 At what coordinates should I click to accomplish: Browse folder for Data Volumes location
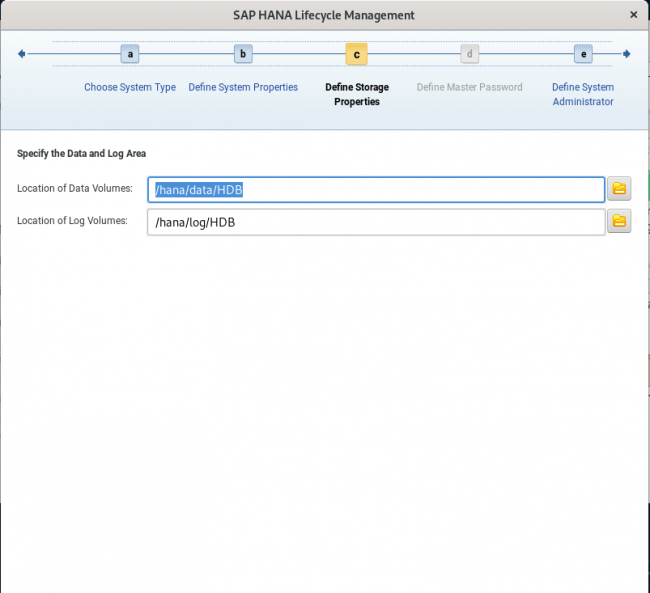point(619,189)
